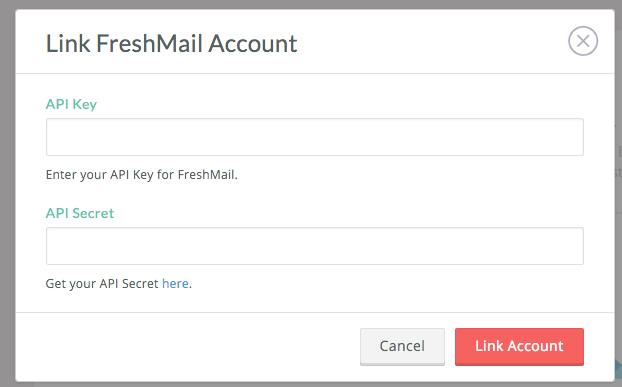Focus the API Secret input field
Viewport: 622px width, 387px height.
click(x=315, y=246)
